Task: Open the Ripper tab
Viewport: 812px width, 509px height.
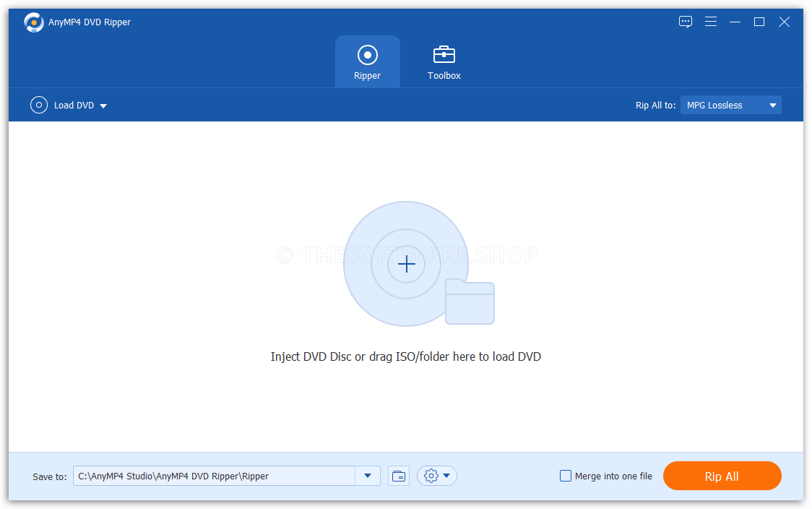Action: 367,61
